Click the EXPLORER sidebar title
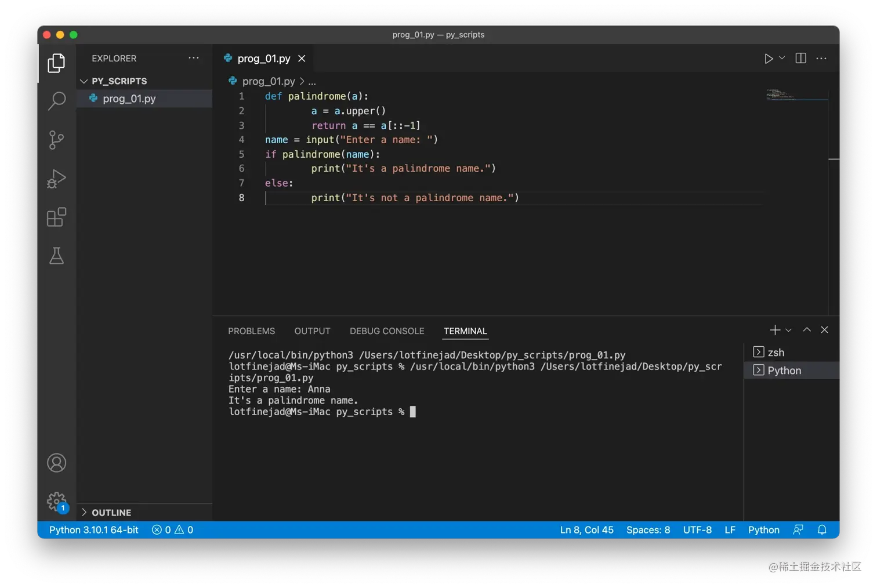Image resolution: width=877 pixels, height=588 pixels. 114,59
